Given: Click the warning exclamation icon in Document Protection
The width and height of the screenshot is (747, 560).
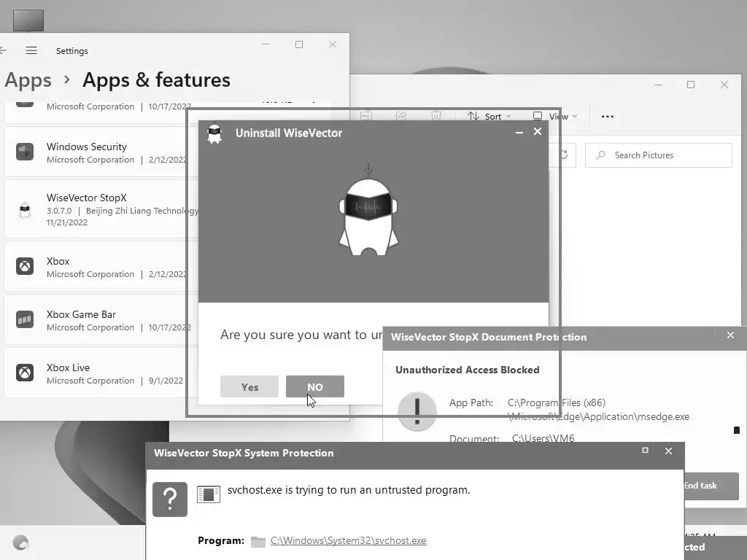Looking at the screenshot, I should (417, 411).
